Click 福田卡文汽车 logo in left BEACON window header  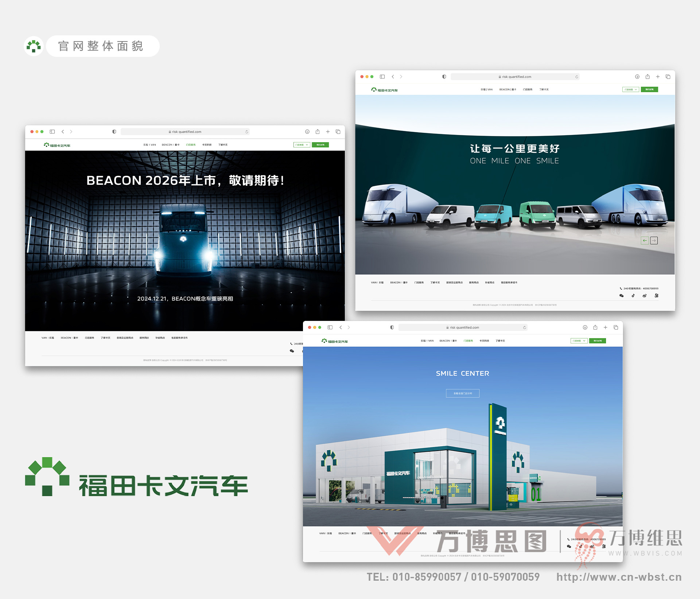pos(57,145)
